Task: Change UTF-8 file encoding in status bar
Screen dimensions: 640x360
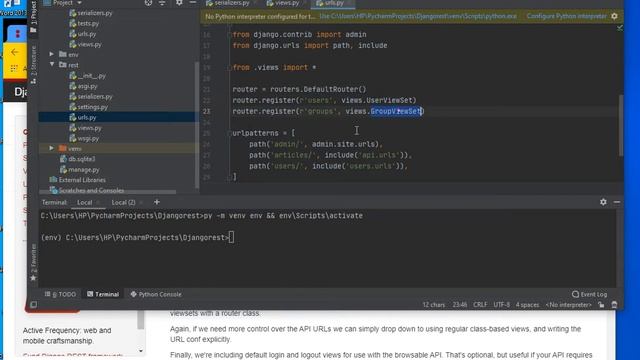Action: pos(501,305)
